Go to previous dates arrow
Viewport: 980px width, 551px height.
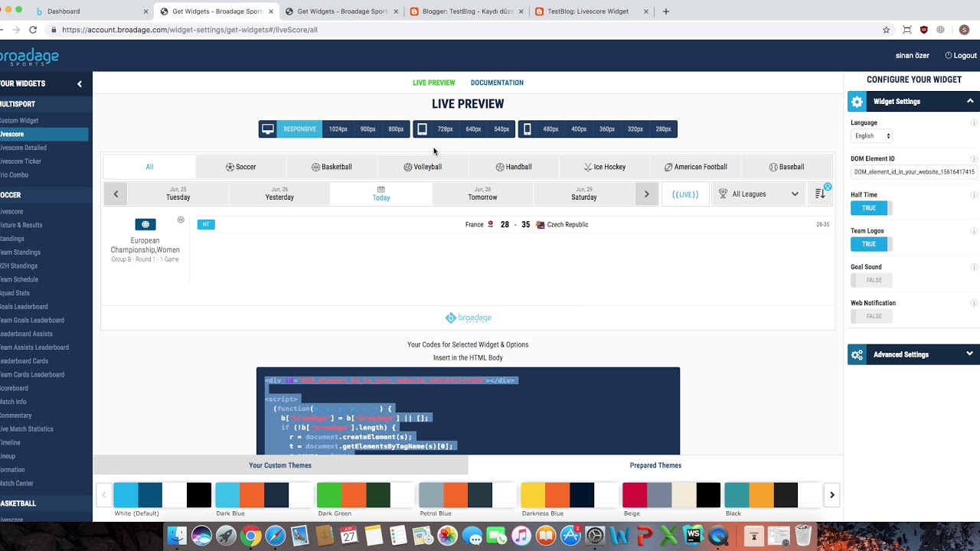point(116,194)
